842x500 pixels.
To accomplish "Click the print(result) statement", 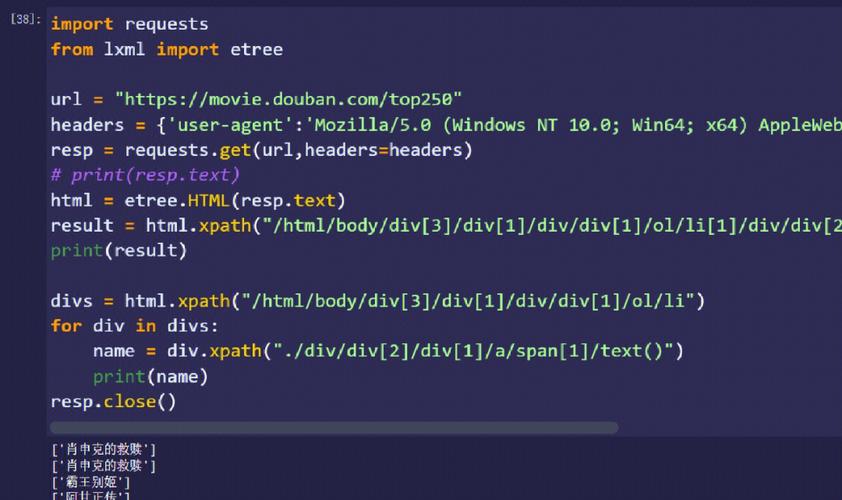I will click(x=118, y=251).
